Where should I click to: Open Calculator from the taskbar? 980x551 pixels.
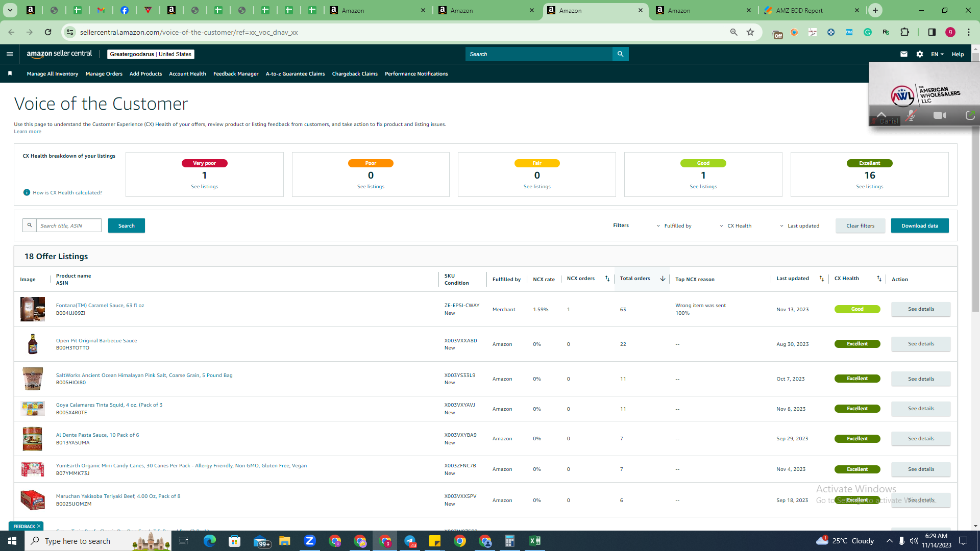(510, 541)
